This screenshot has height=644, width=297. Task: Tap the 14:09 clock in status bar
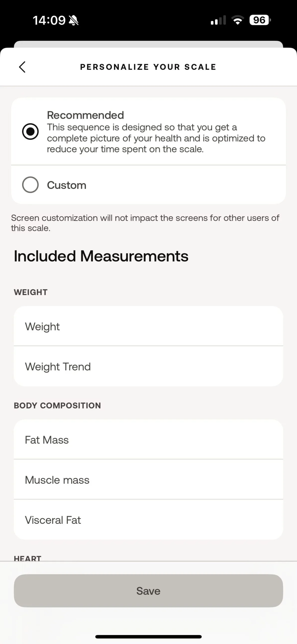click(x=49, y=20)
